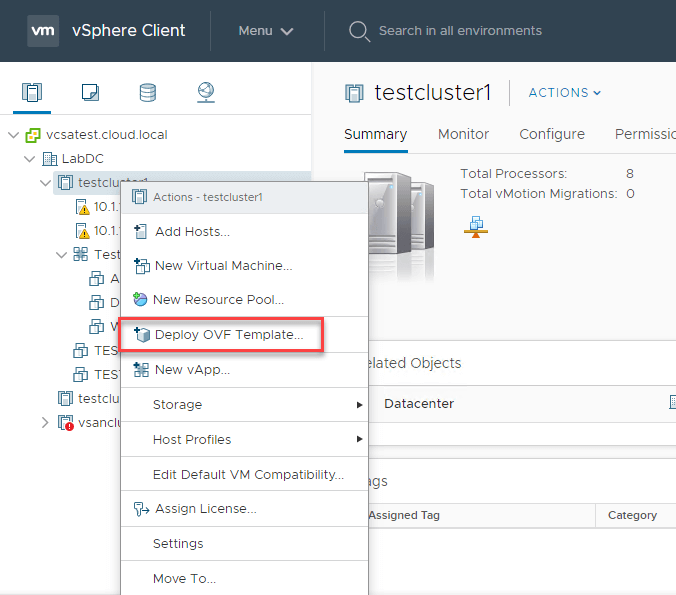
Task: Collapse the Test vApp node
Action: (x=62, y=255)
